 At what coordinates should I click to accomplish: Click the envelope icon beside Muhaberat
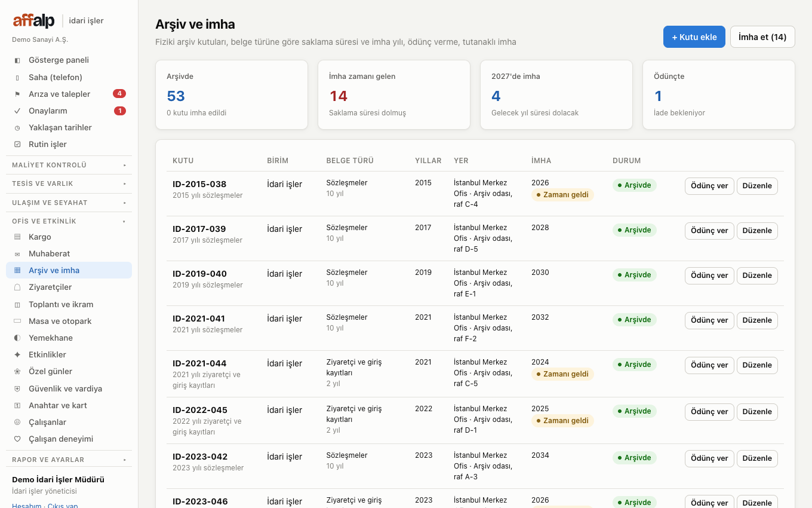pyautogui.click(x=17, y=253)
